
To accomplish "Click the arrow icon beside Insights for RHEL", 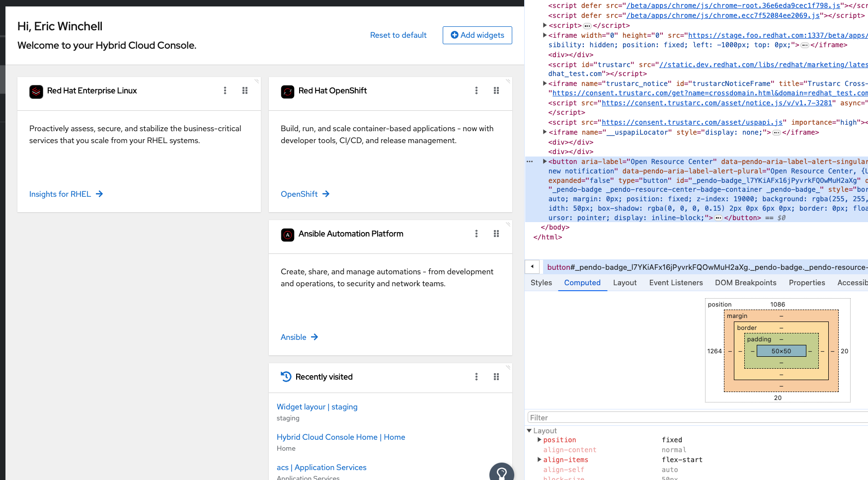I will click(x=99, y=194).
